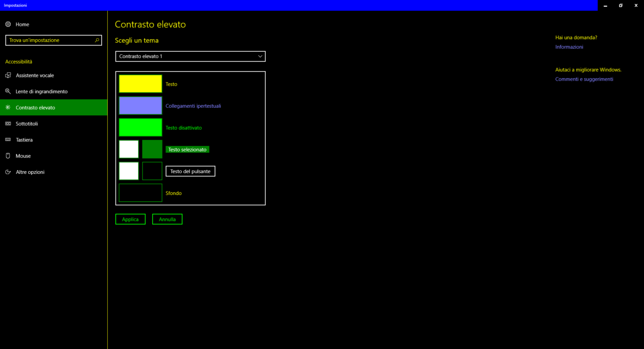The width and height of the screenshot is (644, 349).
Task: Open Assistente vocale via its icon
Action: point(8,76)
